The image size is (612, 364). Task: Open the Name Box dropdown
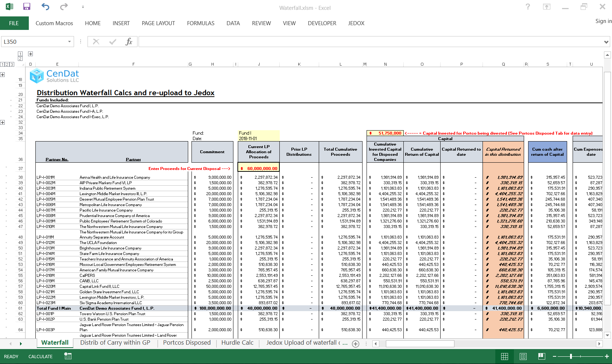point(69,42)
